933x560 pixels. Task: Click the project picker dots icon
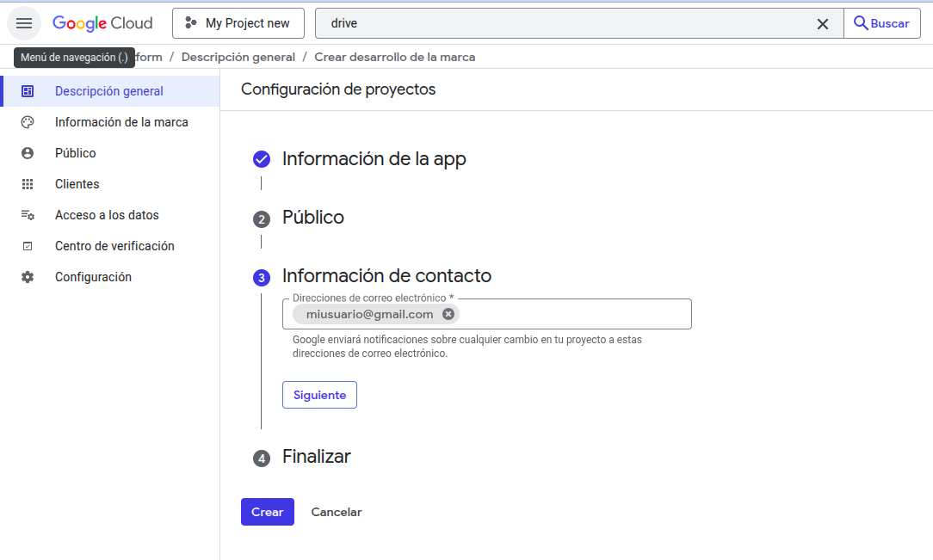(190, 22)
